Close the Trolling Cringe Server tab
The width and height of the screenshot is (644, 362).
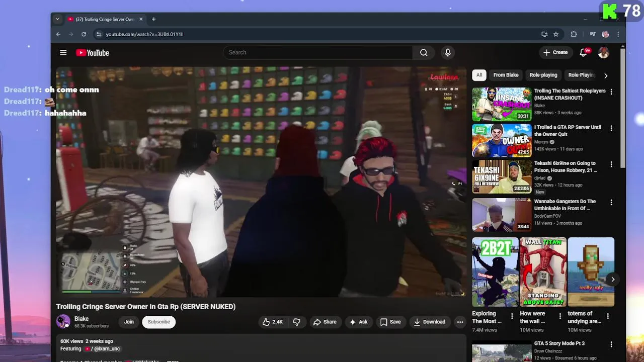141,19
